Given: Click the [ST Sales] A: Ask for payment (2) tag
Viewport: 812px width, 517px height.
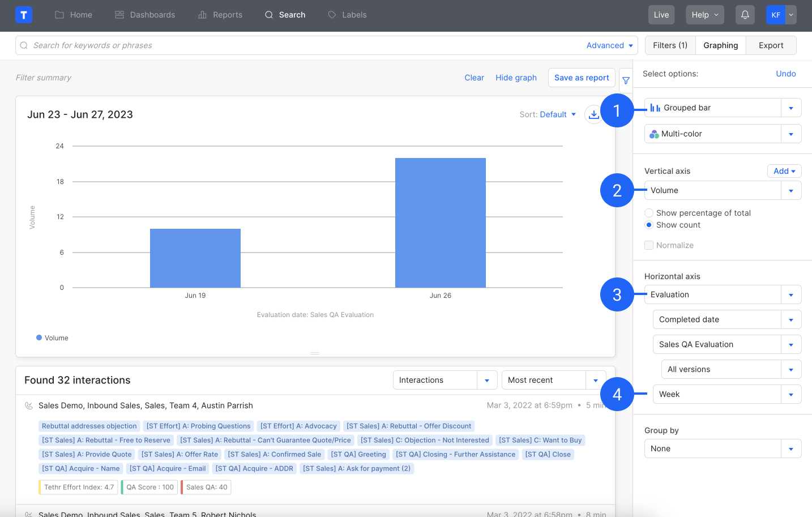Looking at the screenshot, I should [x=357, y=468].
